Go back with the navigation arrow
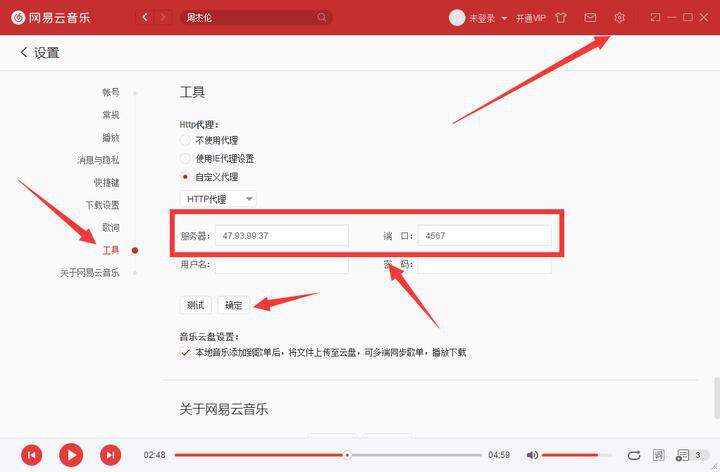This screenshot has height=472, width=720. pyautogui.click(x=145, y=17)
